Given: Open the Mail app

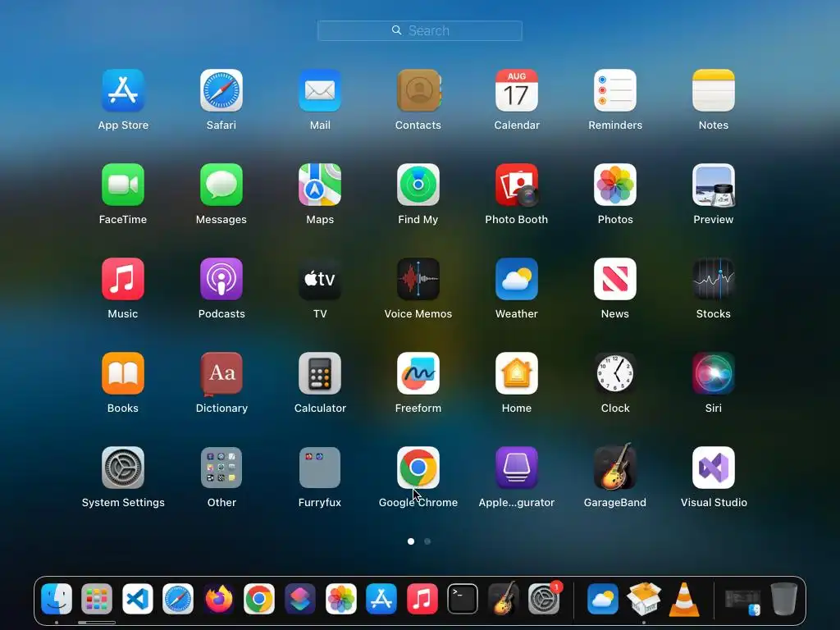Looking at the screenshot, I should point(320,90).
